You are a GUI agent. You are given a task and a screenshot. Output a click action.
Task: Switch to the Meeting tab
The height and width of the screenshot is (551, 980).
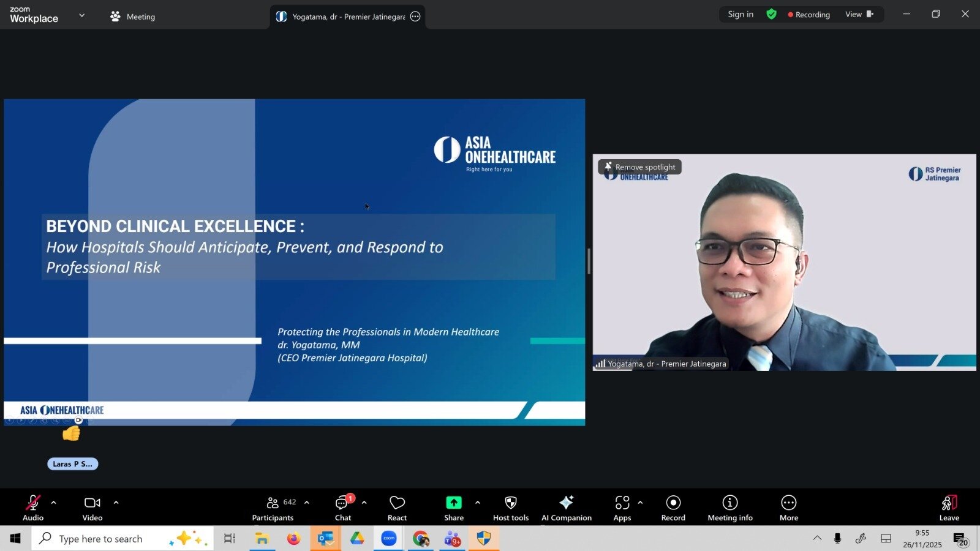133,17
